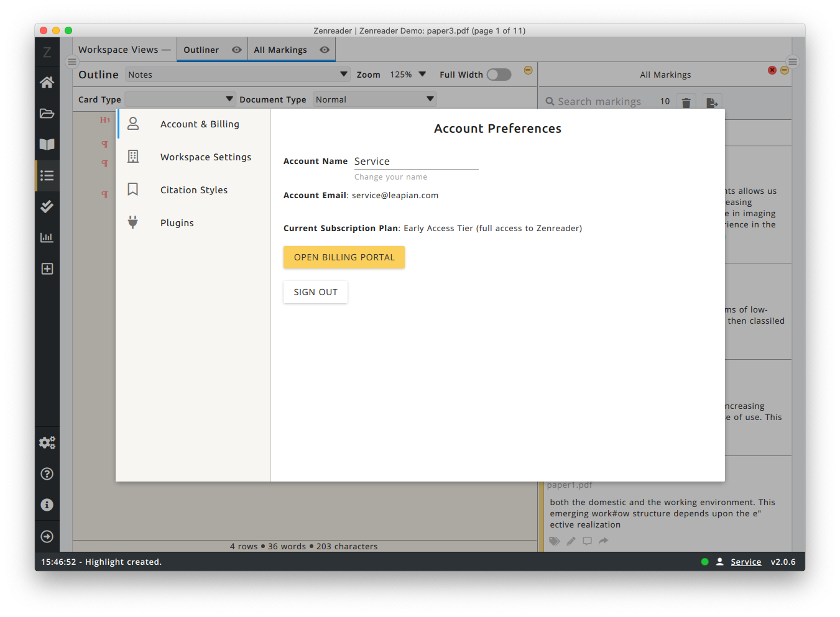Click Open Billing Portal button
The width and height of the screenshot is (840, 617).
344,257
